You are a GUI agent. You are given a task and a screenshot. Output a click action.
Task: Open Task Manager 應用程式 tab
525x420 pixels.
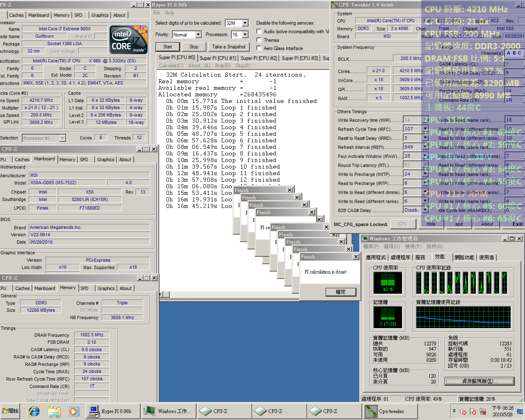(376, 257)
